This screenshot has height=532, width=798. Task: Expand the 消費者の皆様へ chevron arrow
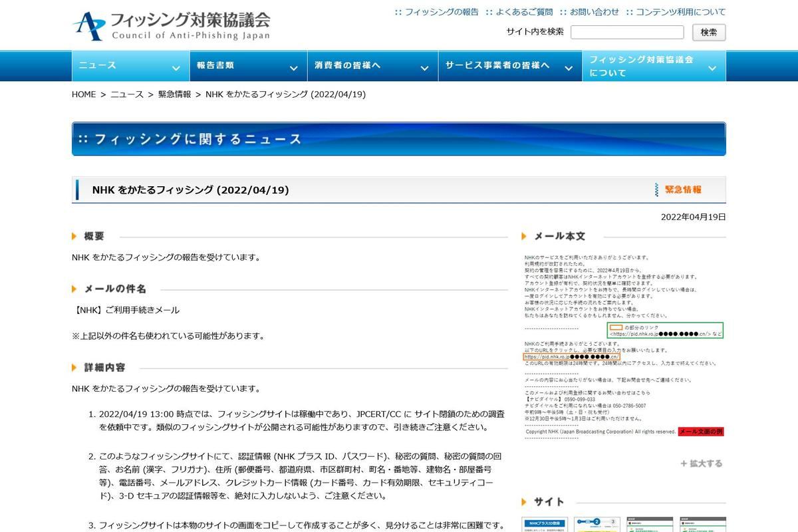click(x=424, y=68)
